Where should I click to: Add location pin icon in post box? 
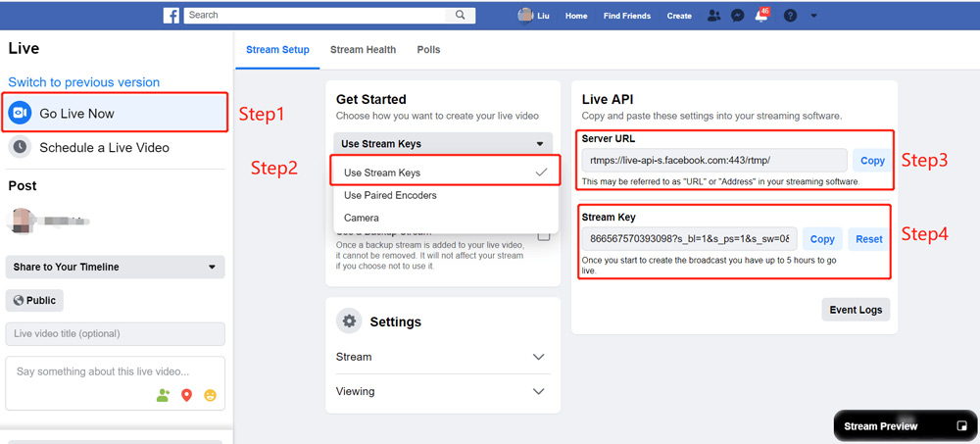[186, 395]
